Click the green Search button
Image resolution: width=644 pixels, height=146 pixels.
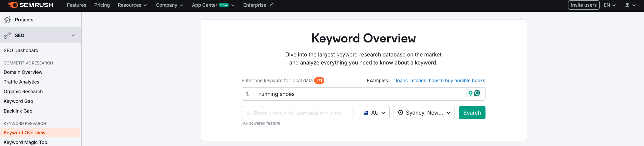pyautogui.click(x=472, y=113)
